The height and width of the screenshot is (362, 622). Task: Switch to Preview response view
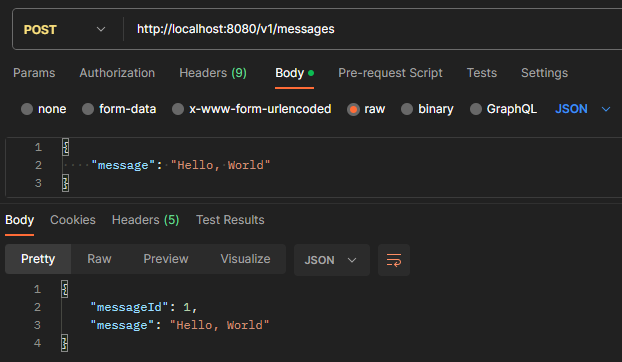click(166, 259)
